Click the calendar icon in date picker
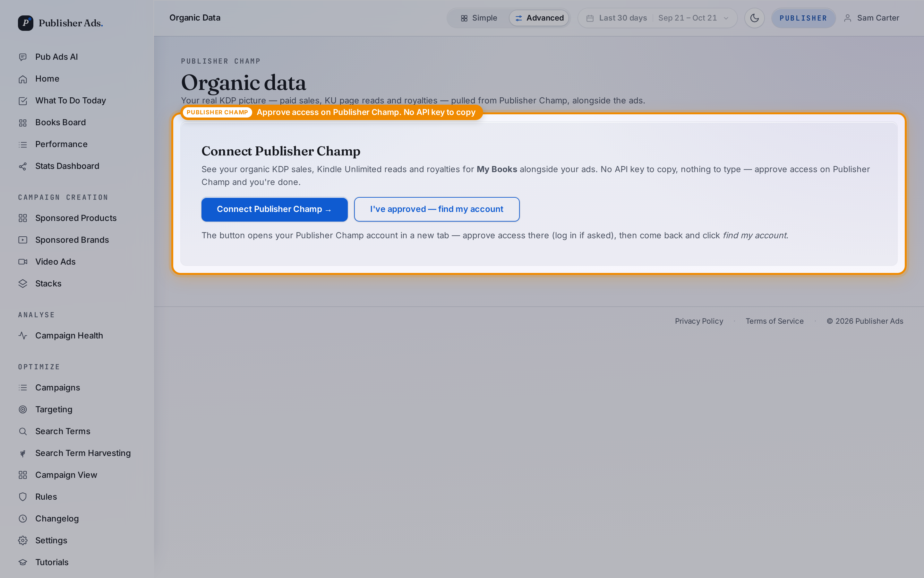924x578 pixels. (590, 18)
